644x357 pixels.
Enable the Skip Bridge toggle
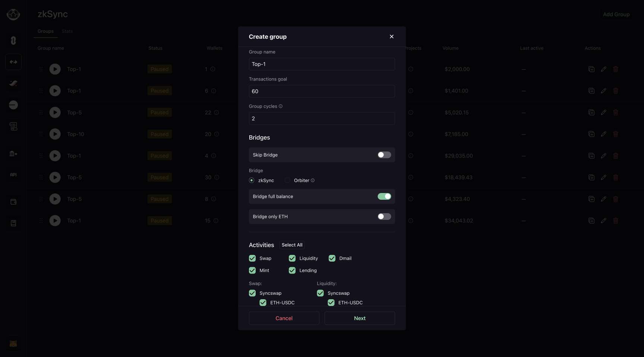384,155
